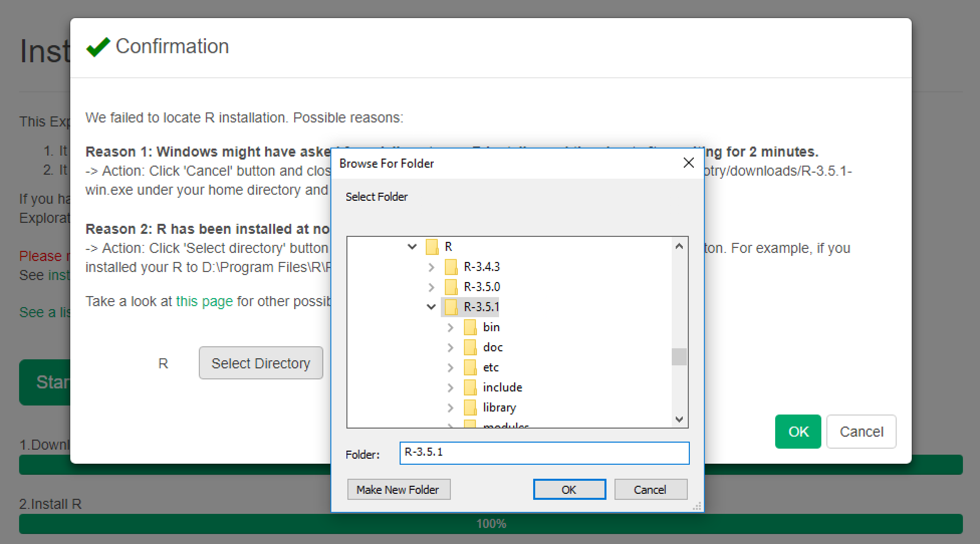The height and width of the screenshot is (544, 980).
Task: Click the etc folder icon
Action: 470,367
